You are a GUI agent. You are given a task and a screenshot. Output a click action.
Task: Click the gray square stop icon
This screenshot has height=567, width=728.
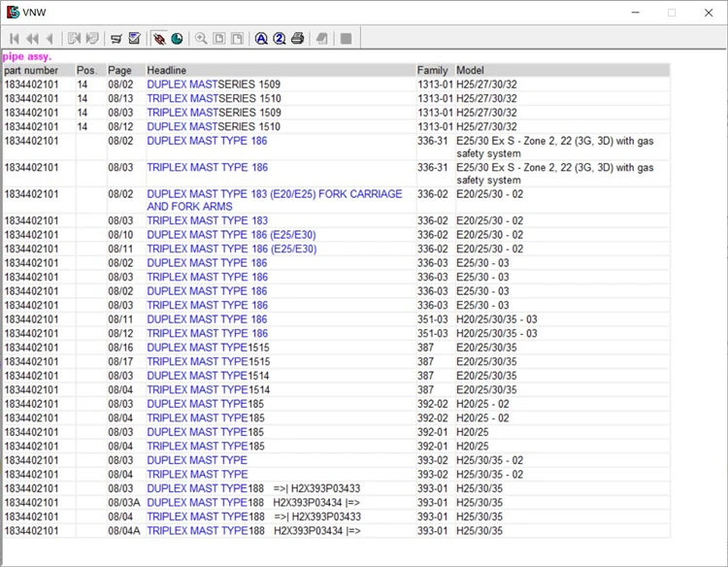(346, 39)
